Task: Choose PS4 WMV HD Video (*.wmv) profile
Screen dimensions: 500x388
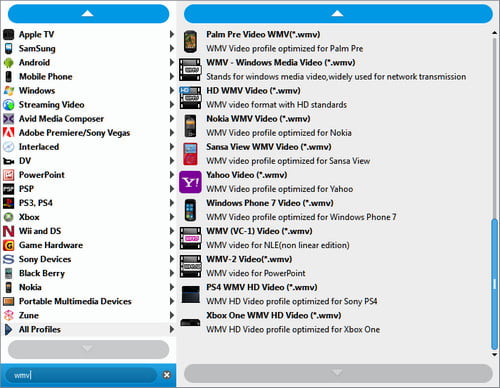Action: click(x=334, y=294)
